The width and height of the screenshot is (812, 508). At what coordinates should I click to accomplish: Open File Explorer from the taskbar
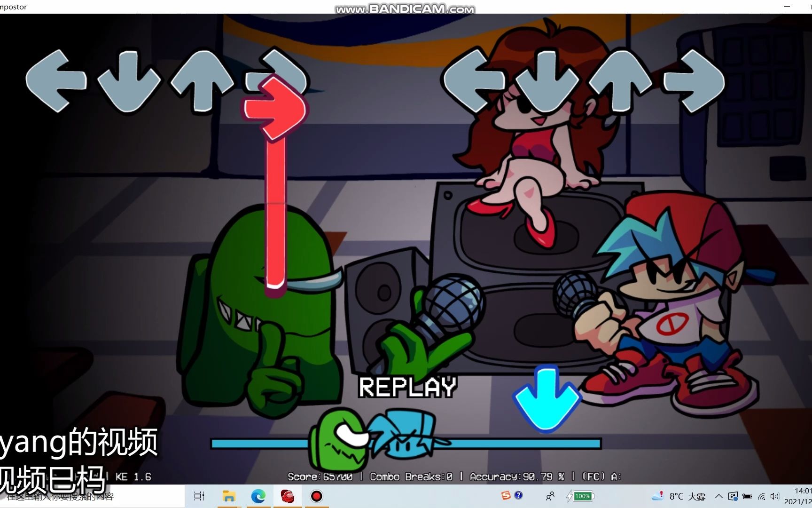(x=229, y=496)
